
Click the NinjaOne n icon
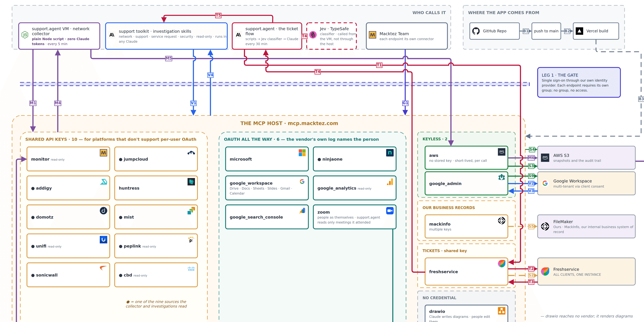point(390,153)
